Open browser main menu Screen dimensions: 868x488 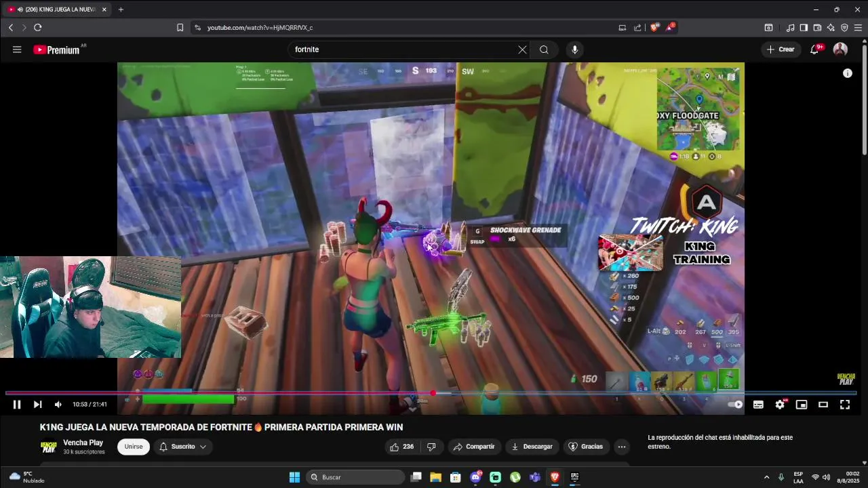[858, 28]
